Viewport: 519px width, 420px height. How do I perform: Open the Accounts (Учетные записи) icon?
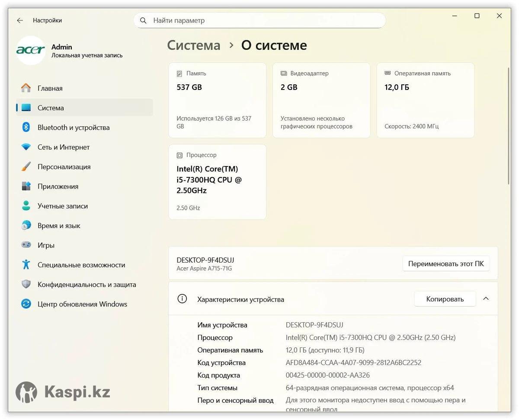click(26, 206)
